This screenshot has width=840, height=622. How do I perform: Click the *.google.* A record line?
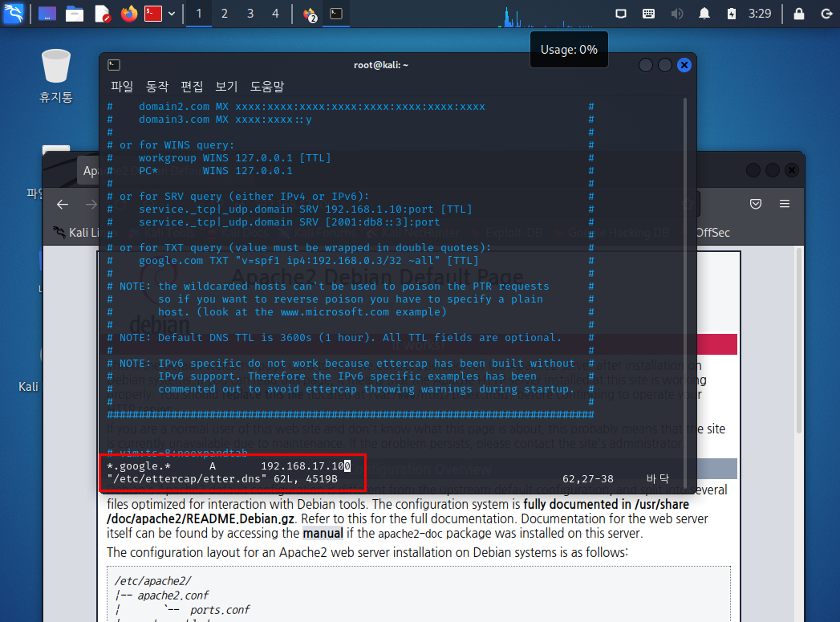point(229,466)
